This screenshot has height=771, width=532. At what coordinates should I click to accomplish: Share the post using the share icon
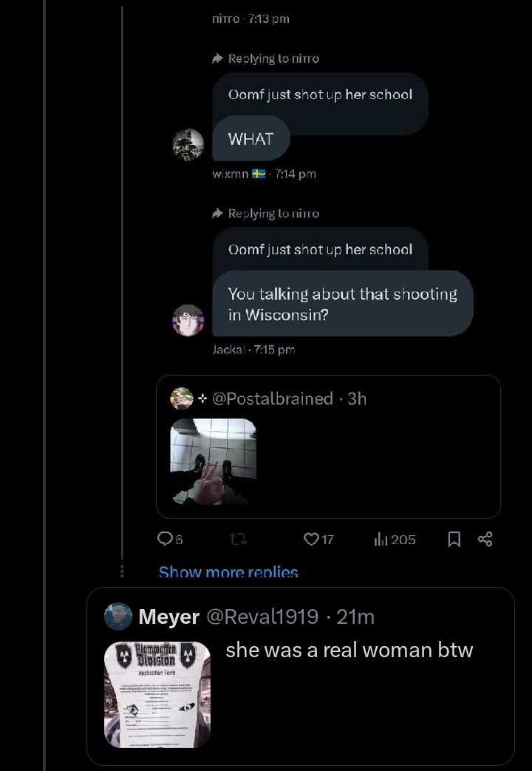pyautogui.click(x=485, y=540)
